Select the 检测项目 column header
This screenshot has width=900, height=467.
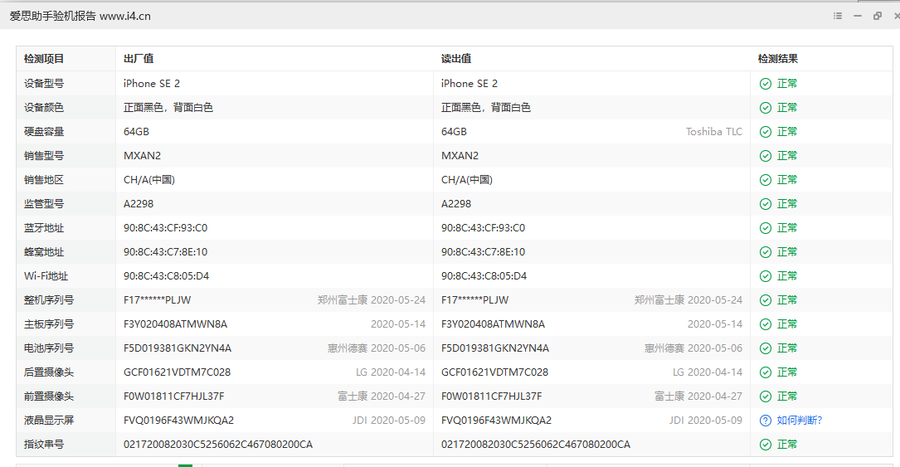[44, 59]
